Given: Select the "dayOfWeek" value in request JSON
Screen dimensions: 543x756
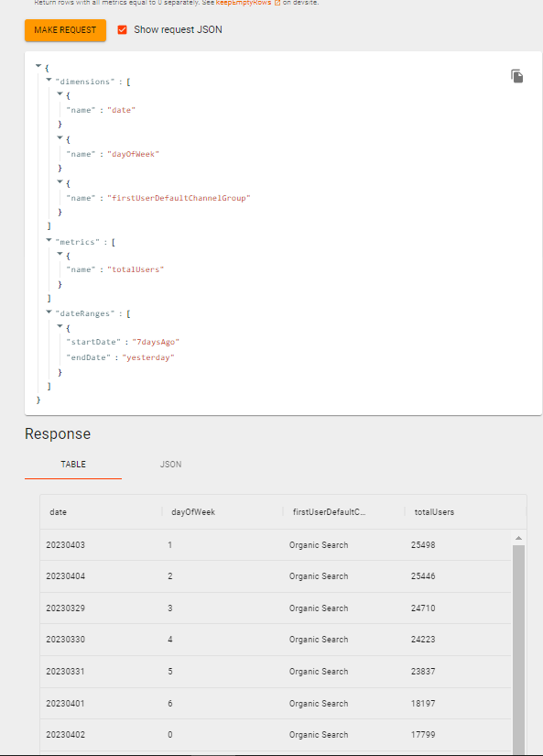Looking at the screenshot, I should 133,154.
